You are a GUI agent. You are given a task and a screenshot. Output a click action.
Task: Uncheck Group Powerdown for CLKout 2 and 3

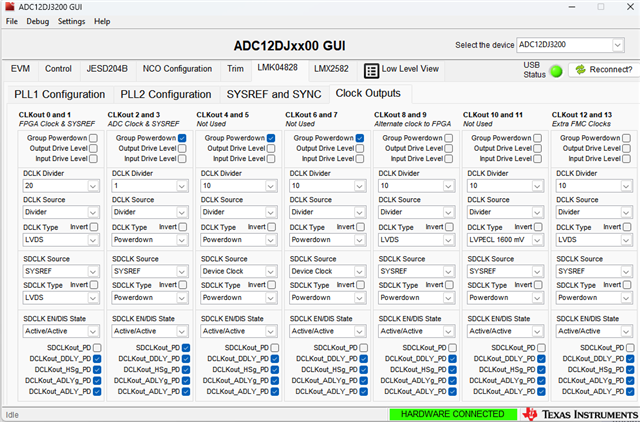(x=182, y=138)
